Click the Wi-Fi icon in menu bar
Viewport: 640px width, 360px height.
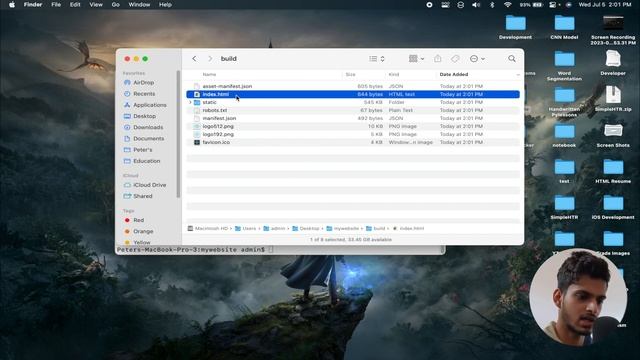507,5
